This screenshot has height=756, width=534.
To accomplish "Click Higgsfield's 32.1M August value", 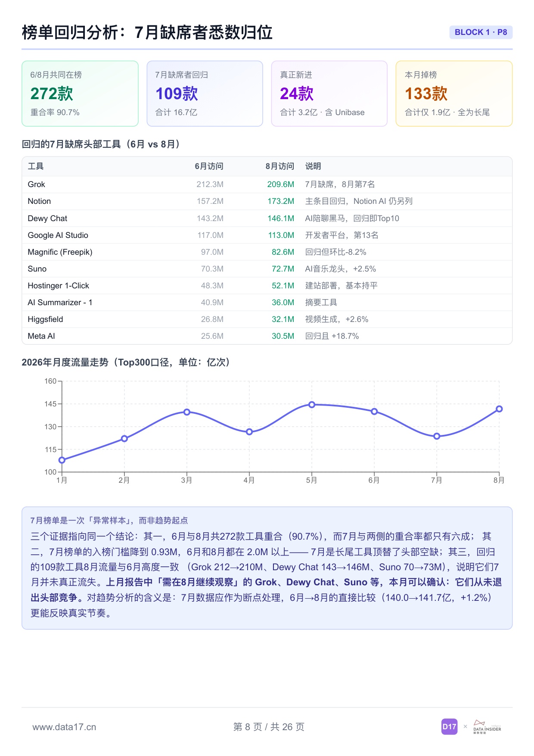I will pyautogui.click(x=283, y=319).
